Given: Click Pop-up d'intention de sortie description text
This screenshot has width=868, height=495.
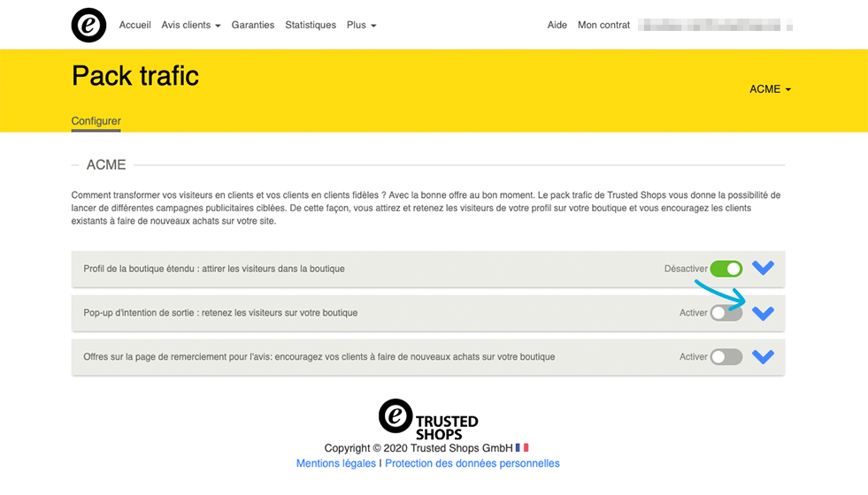Looking at the screenshot, I should 220,313.
